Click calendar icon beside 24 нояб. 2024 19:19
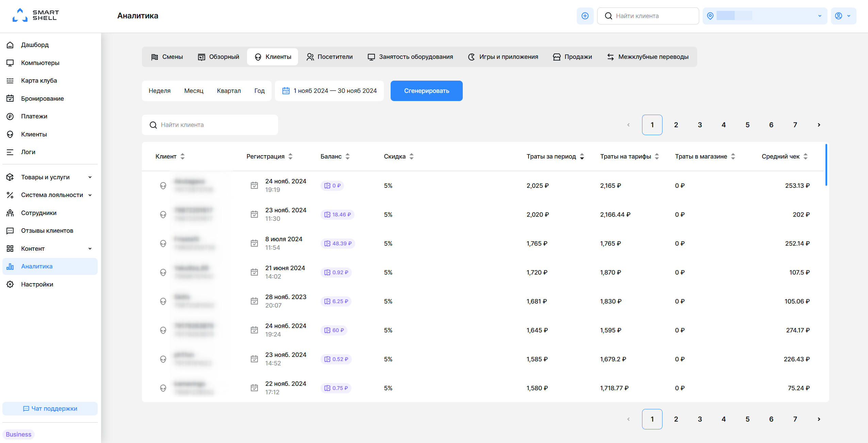 coord(254,185)
